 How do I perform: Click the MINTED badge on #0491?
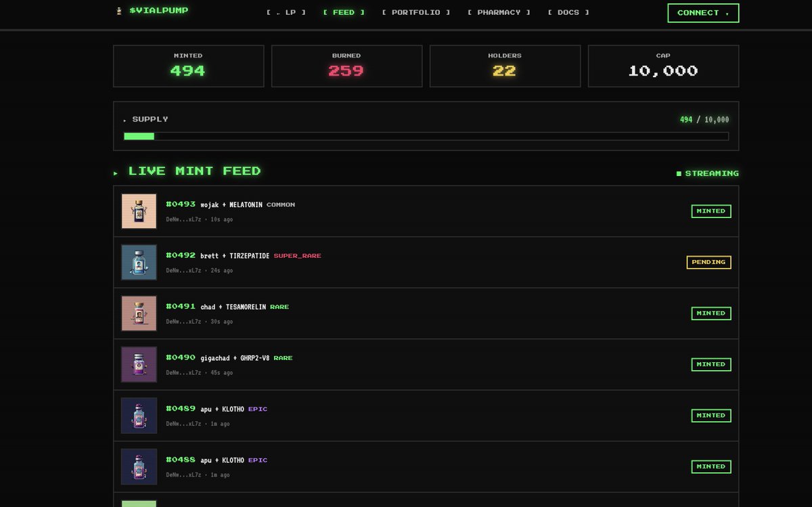tap(711, 313)
